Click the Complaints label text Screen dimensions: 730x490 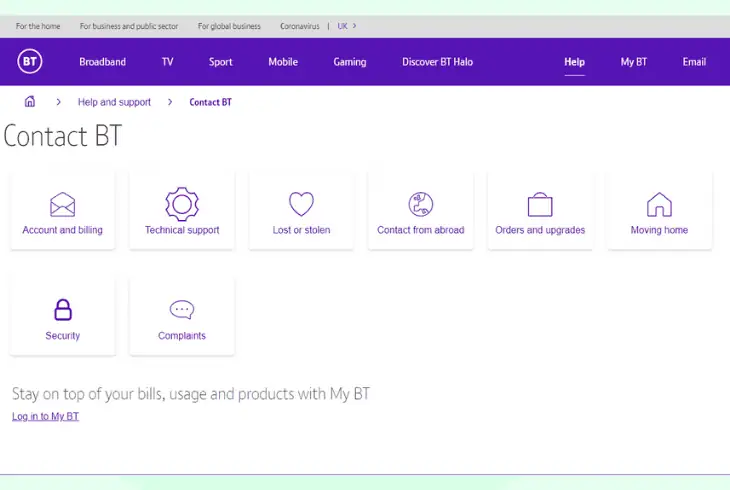tap(182, 336)
